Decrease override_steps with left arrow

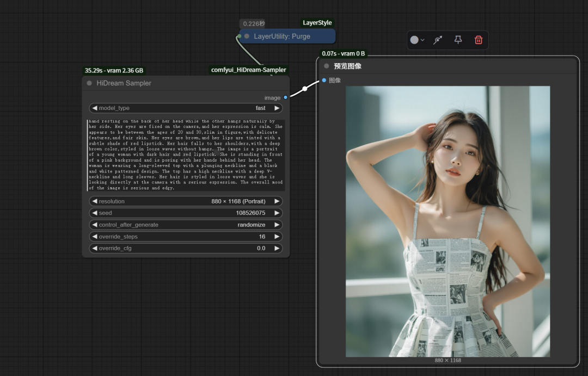95,237
